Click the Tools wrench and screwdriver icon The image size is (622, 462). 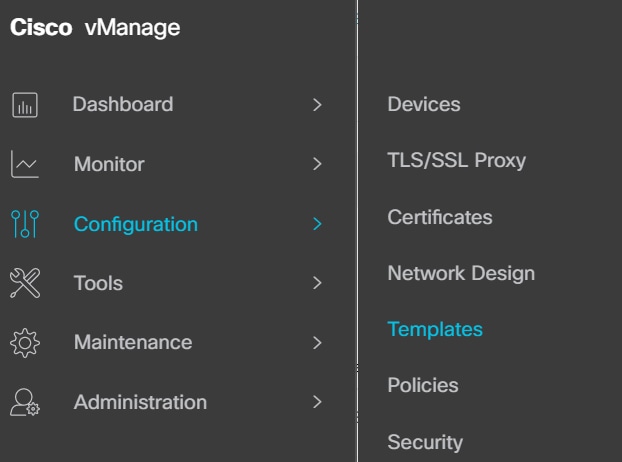pos(25,283)
